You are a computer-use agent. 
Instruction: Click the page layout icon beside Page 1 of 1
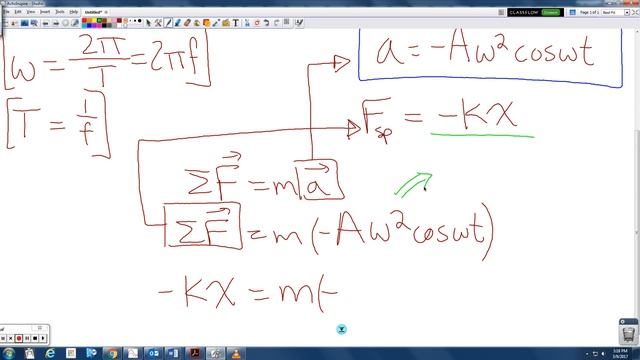[572, 13]
